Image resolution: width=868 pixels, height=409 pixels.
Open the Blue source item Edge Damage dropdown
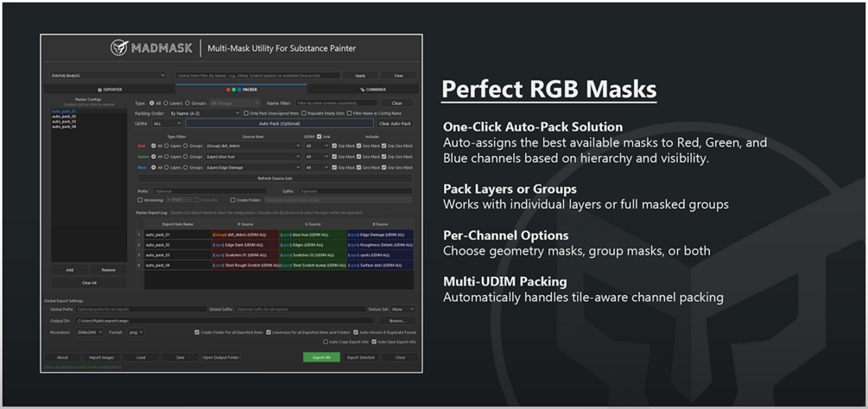[x=252, y=167]
